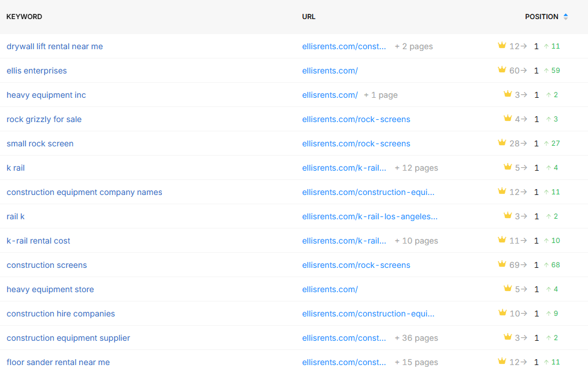Screen dimensions: 588x372
Task: Open the 'k-rail rental cost' keyword link
Action: pyautogui.click(x=38, y=241)
